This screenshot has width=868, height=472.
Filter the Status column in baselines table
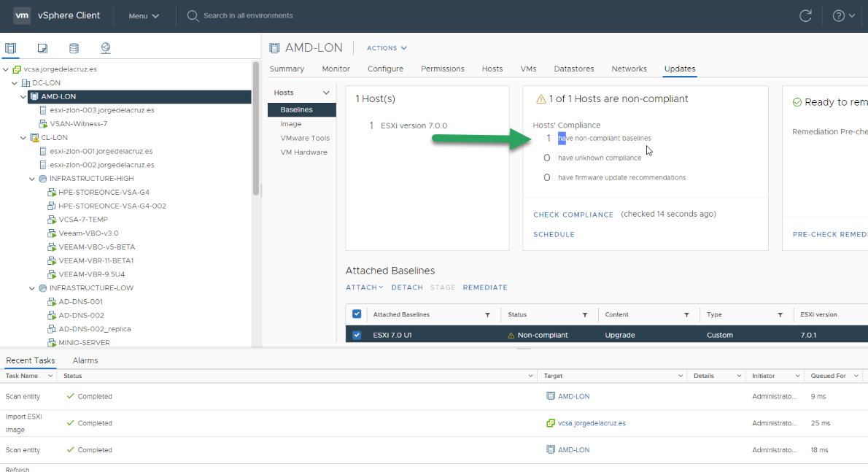pos(584,315)
